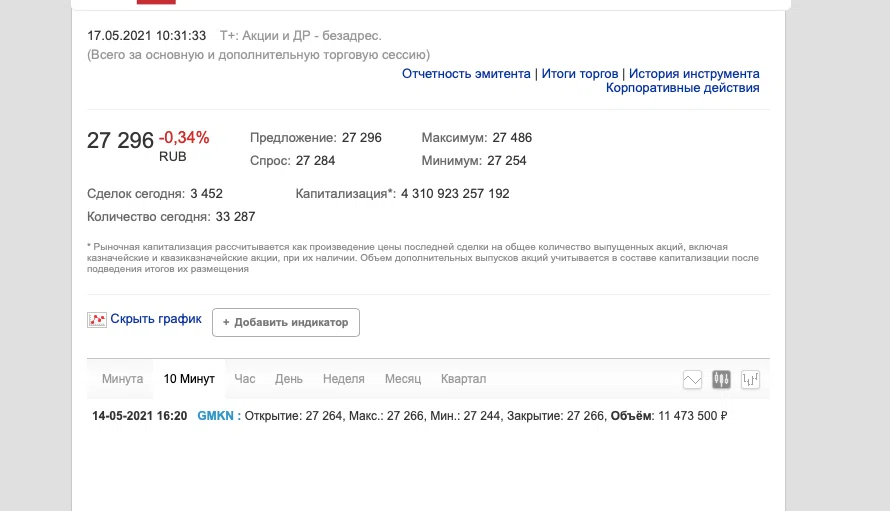
Task: Open История инструмента link
Action: pos(694,74)
